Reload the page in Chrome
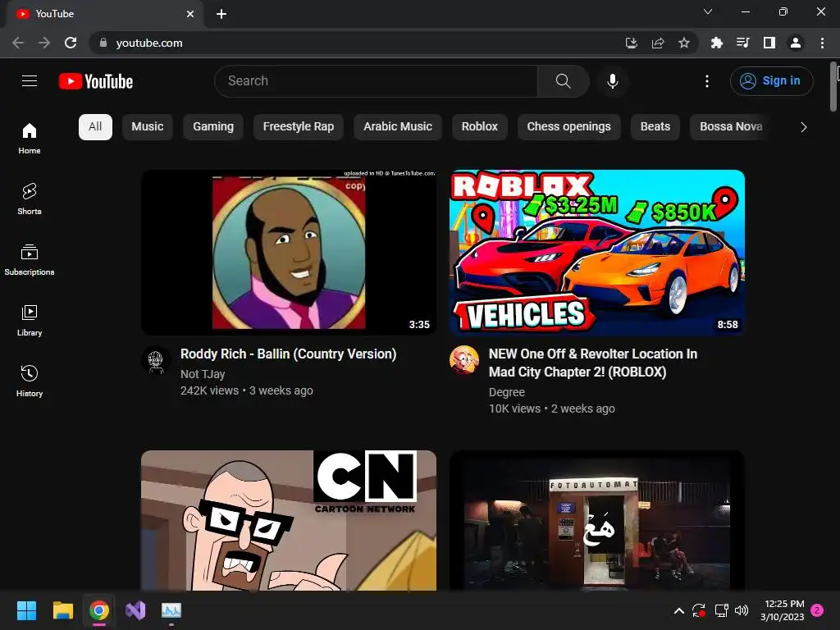The image size is (840, 630). pos(71,43)
